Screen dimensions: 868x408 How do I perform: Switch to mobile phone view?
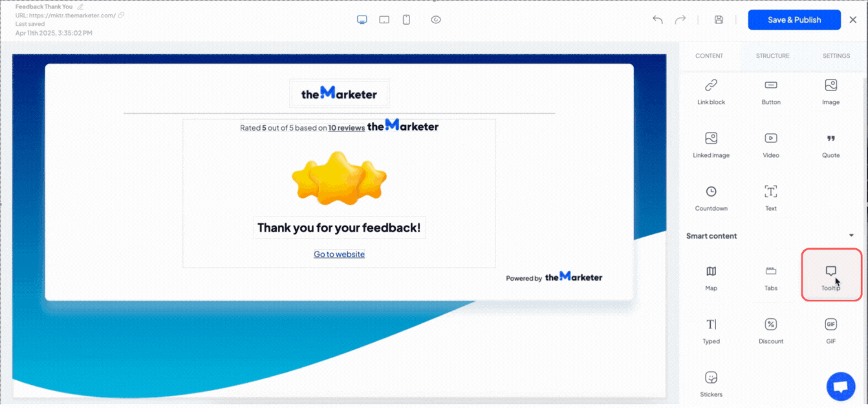pyautogui.click(x=406, y=19)
